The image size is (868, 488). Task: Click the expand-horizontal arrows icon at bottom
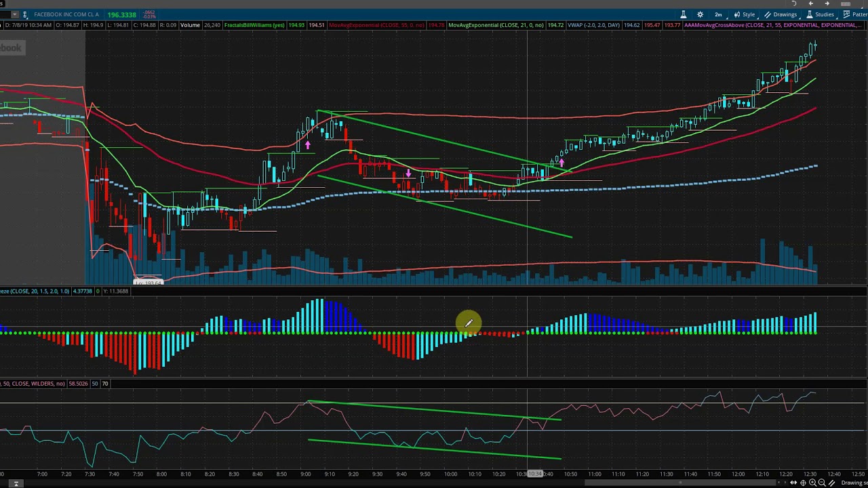[793, 483]
